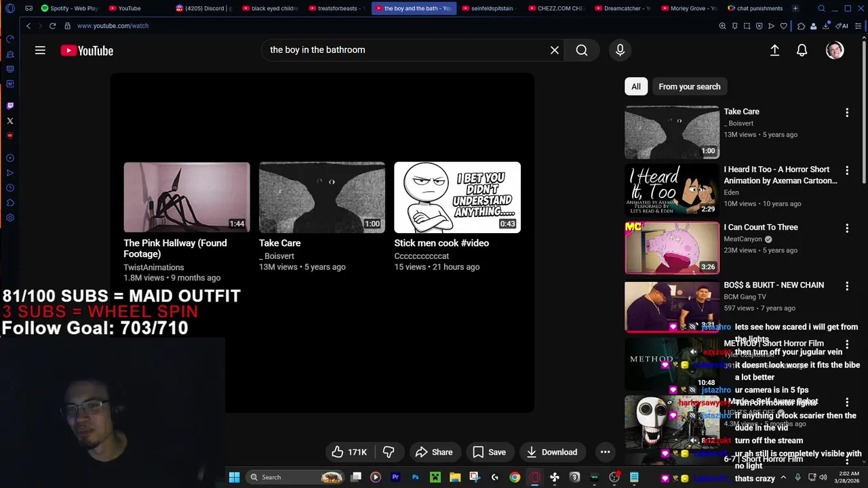The height and width of the screenshot is (488, 868).
Task: Open the YouTube hamburger guide menu
Action: point(40,50)
